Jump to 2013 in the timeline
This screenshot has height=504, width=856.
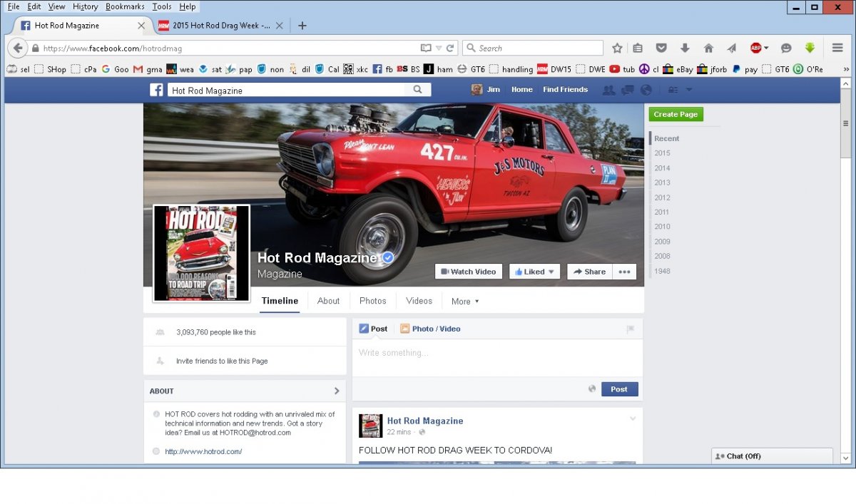[662, 182]
